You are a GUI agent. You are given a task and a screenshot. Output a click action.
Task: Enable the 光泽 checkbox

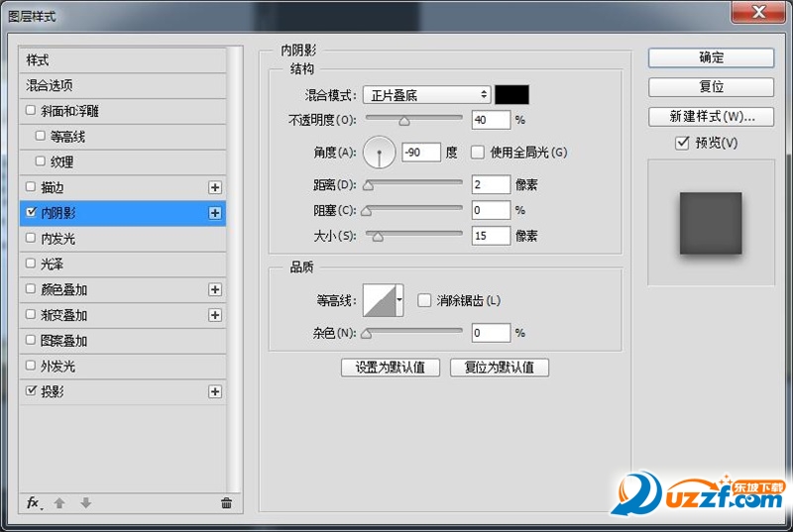pos(31,264)
